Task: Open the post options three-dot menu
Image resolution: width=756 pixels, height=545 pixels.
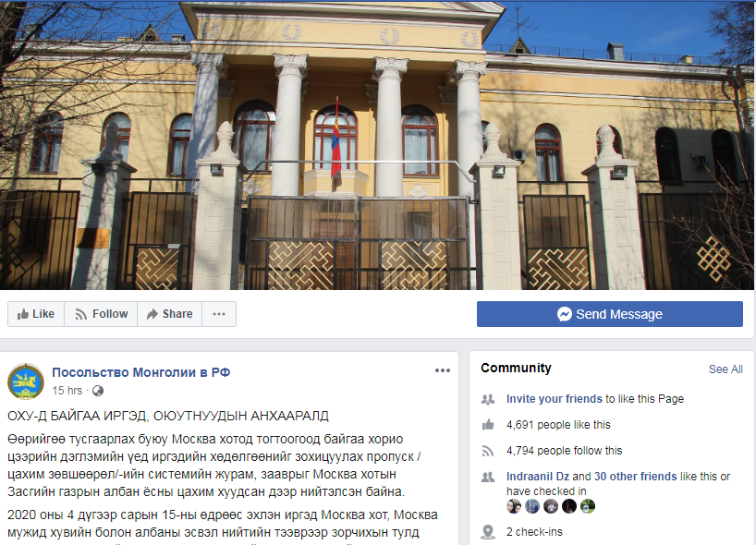Action: coord(442,370)
